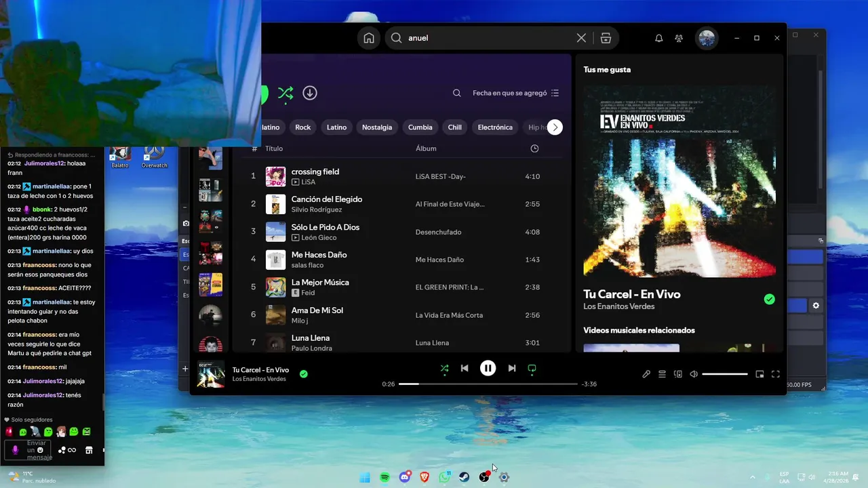The width and height of the screenshot is (868, 488).
Task: Open the Spotify browse icon beside search
Action: (606, 38)
